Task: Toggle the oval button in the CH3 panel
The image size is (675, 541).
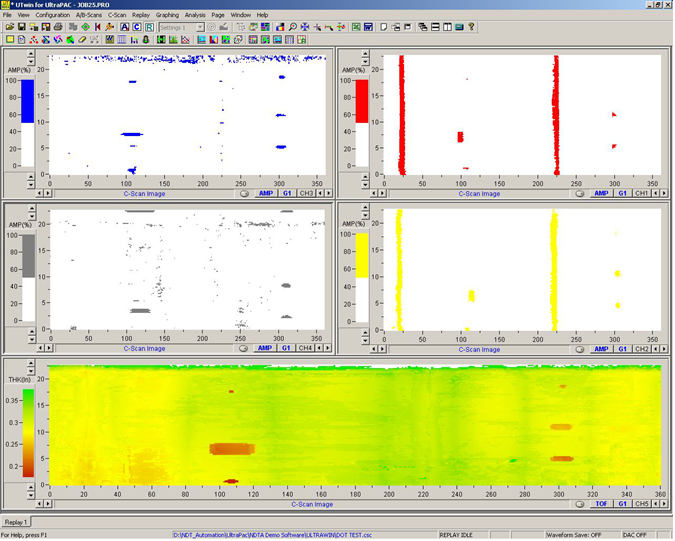Action: tap(244, 194)
